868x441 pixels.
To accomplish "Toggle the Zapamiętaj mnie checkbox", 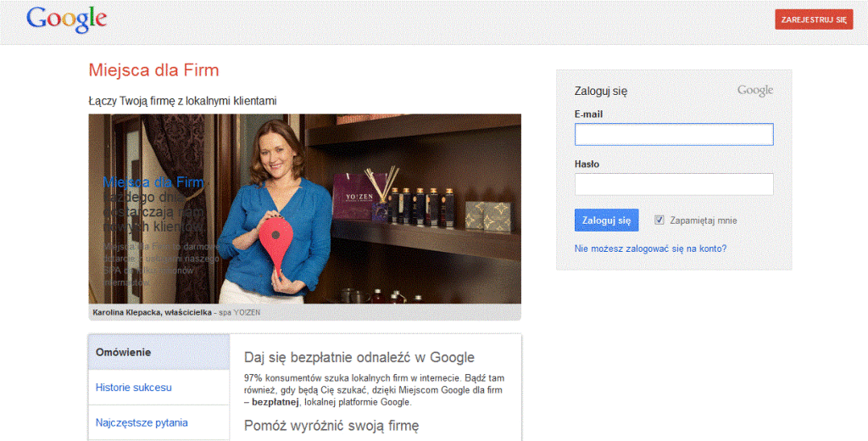I will (x=659, y=220).
